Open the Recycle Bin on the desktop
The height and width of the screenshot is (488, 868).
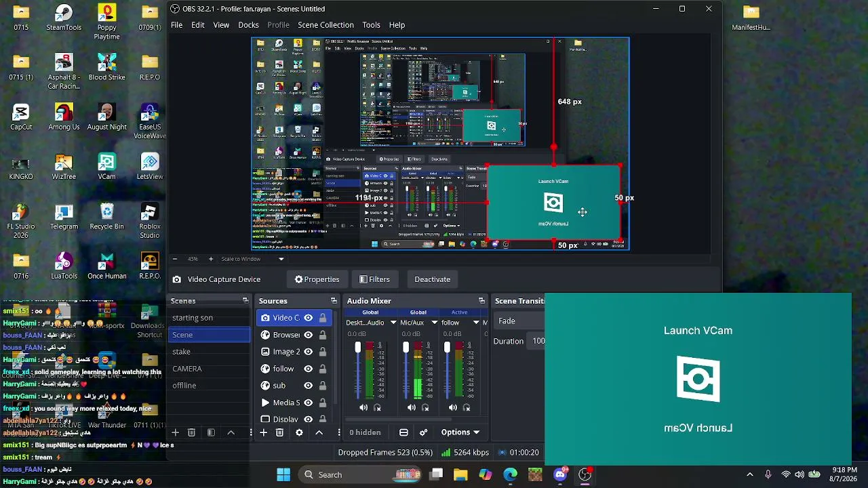click(106, 217)
